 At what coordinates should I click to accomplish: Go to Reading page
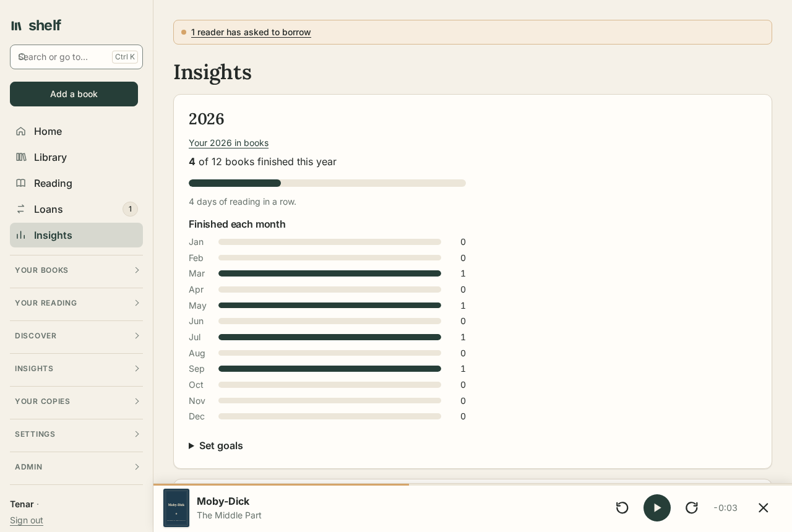coord(76,183)
